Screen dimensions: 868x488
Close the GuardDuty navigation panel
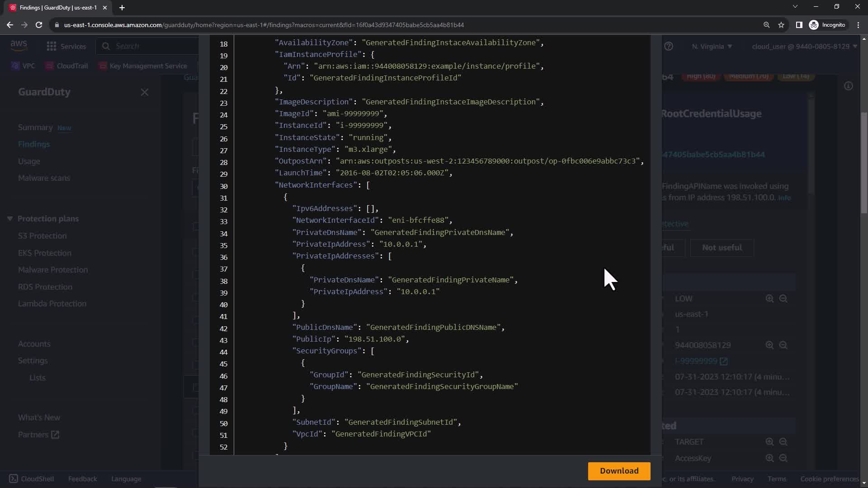(144, 92)
